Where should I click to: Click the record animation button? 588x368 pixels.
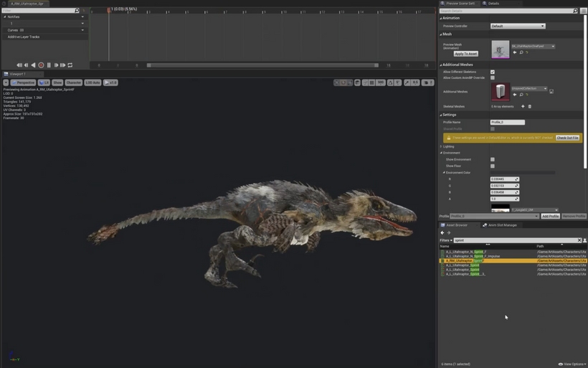click(x=41, y=65)
